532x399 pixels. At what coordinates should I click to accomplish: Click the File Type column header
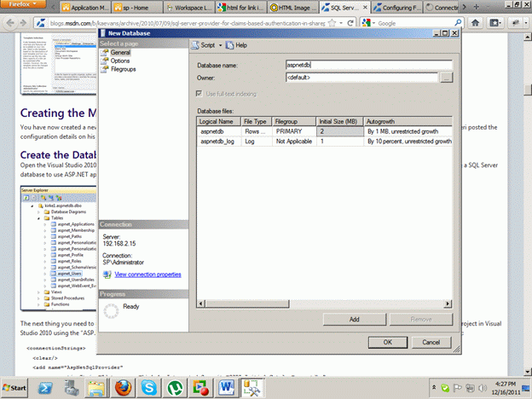tap(257, 121)
